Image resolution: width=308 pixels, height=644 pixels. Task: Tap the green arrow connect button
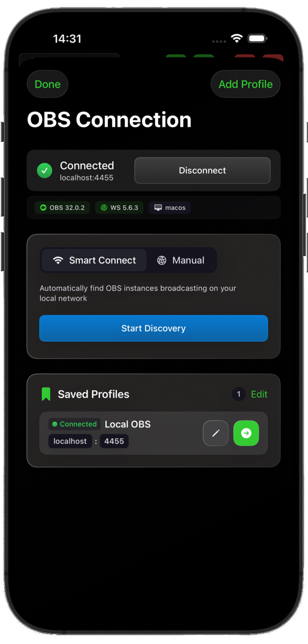(246, 433)
